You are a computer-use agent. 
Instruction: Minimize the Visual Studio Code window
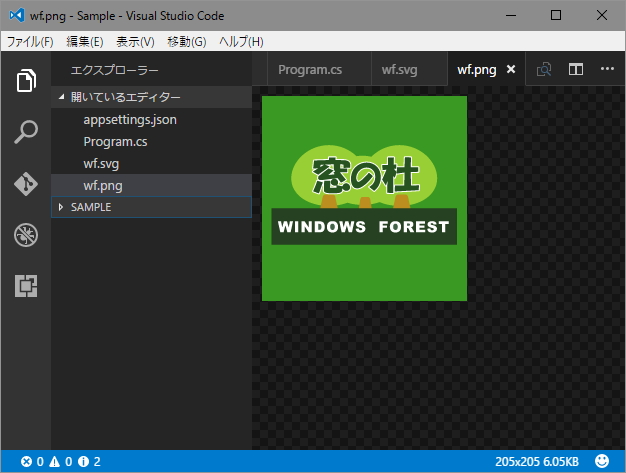click(511, 16)
